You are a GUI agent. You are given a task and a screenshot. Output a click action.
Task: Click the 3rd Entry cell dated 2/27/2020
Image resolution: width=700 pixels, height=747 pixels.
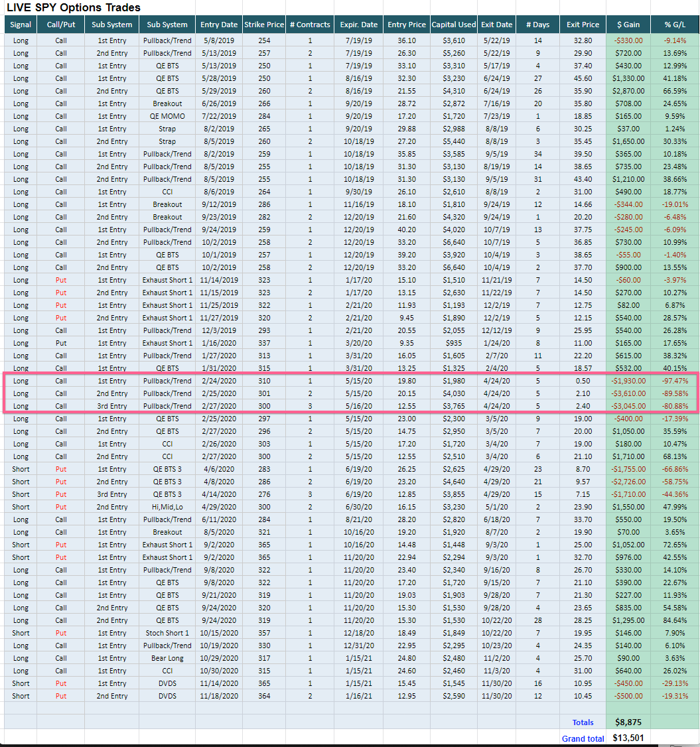point(112,407)
